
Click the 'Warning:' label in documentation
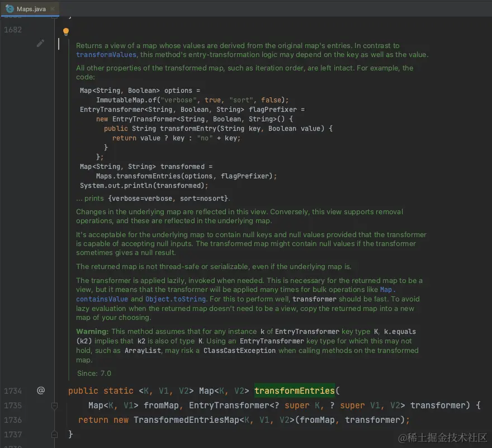[92, 332]
